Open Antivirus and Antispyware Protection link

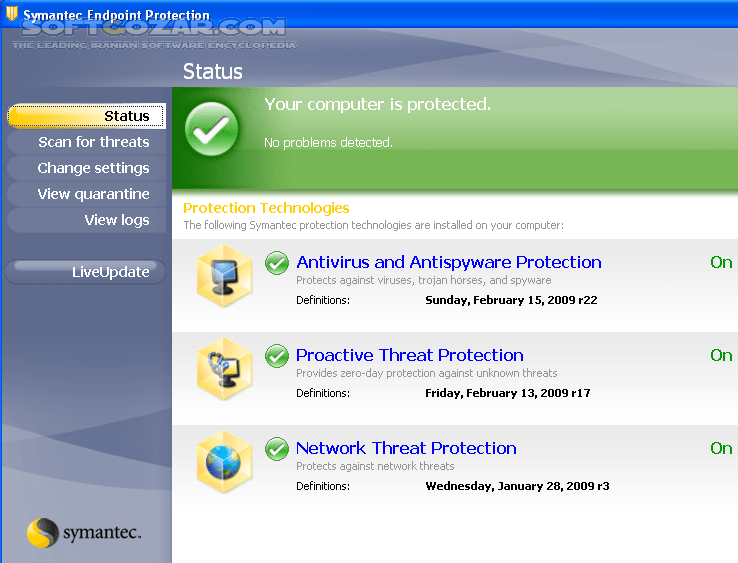point(449,262)
